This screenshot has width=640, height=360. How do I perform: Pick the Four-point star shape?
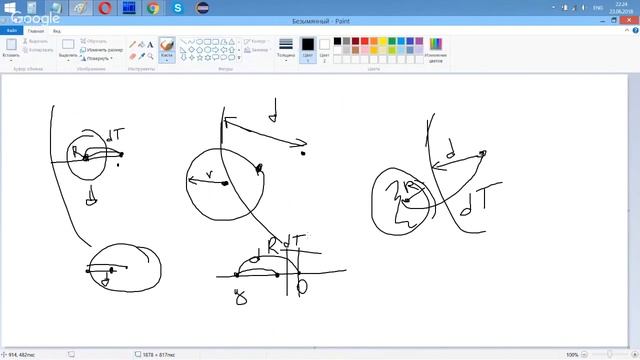[191, 58]
